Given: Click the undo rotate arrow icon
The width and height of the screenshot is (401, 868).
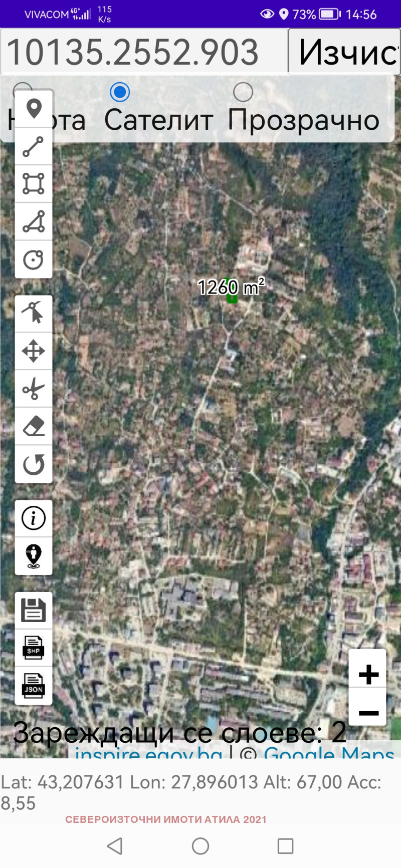Looking at the screenshot, I should (34, 464).
